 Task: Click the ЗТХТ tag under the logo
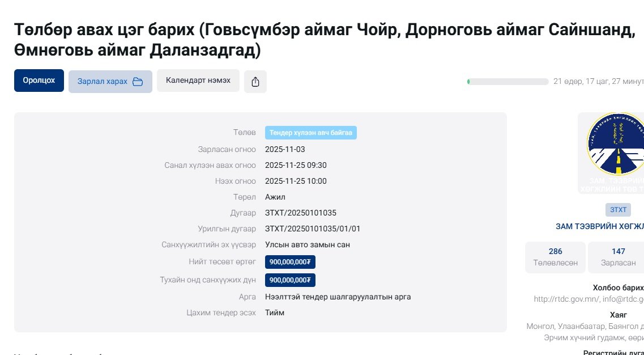[x=618, y=210]
